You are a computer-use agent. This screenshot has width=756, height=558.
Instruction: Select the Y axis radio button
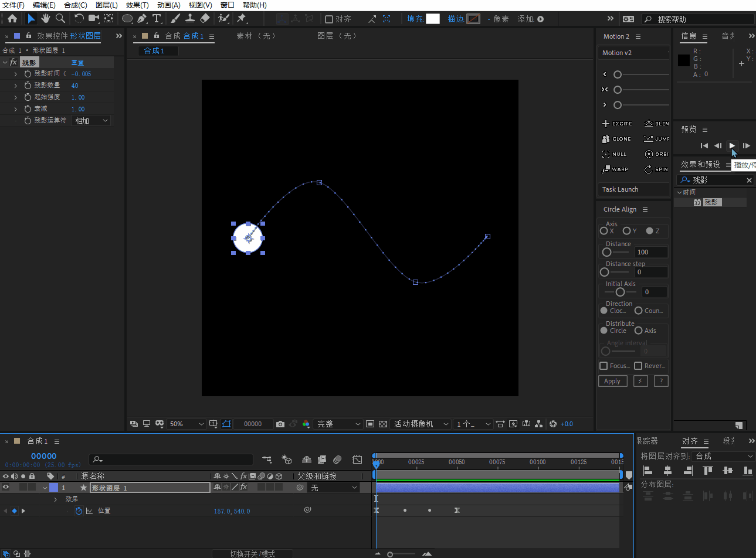point(626,231)
